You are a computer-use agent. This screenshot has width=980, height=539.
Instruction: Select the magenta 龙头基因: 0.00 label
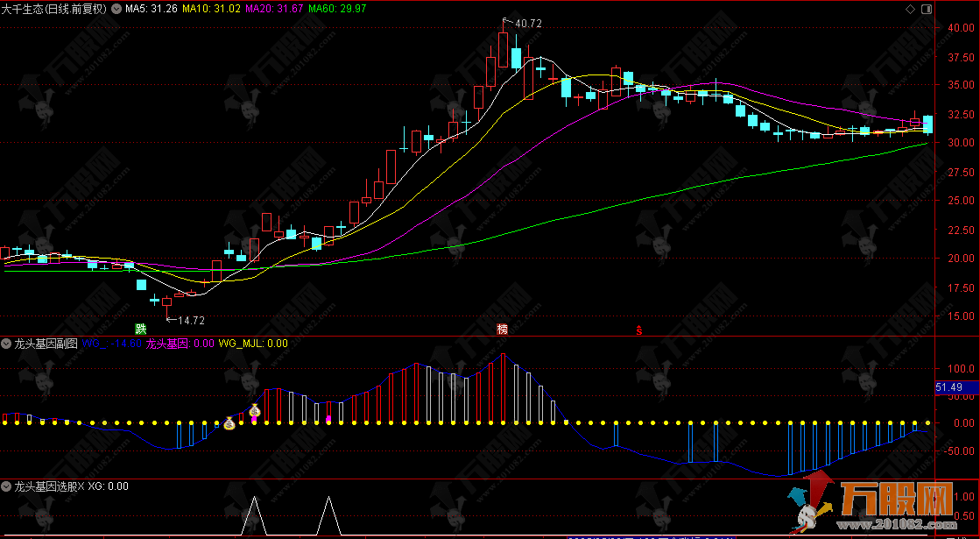[180, 343]
